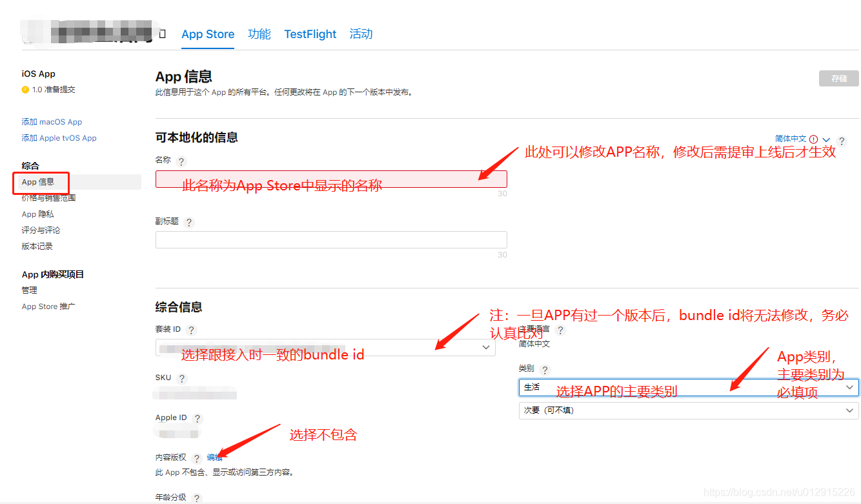Click the 简体中文 value under 主要语言
This screenshot has width=861, height=504.
coord(534,344)
